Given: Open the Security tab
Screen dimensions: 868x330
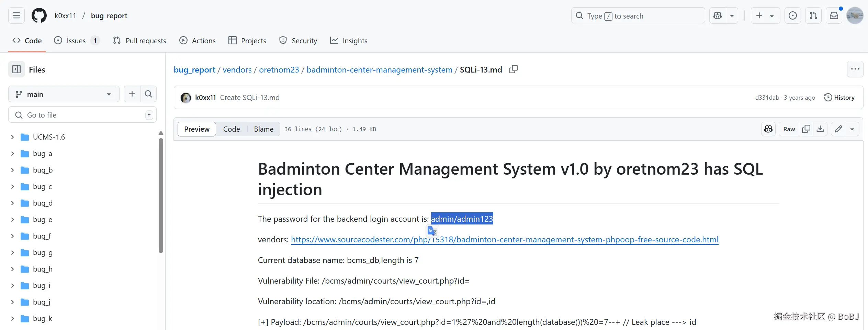Looking at the screenshot, I should (x=298, y=41).
